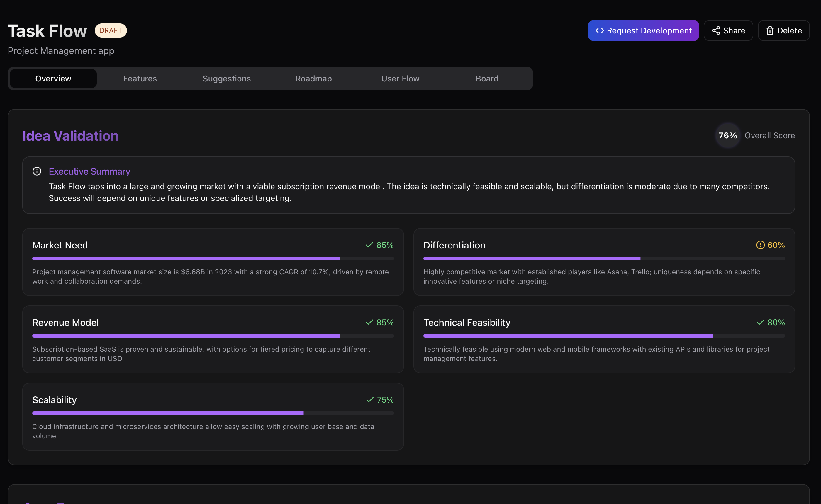The width and height of the screenshot is (821, 504).
Task: Go to the Roadmap tab
Action: click(x=313, y=79)
